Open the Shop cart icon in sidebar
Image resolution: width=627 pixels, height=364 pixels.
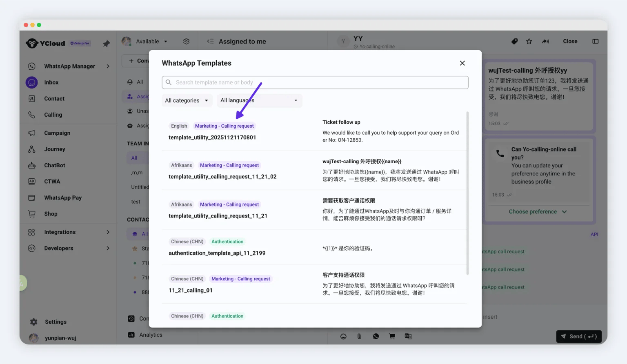tap(32, 214)
